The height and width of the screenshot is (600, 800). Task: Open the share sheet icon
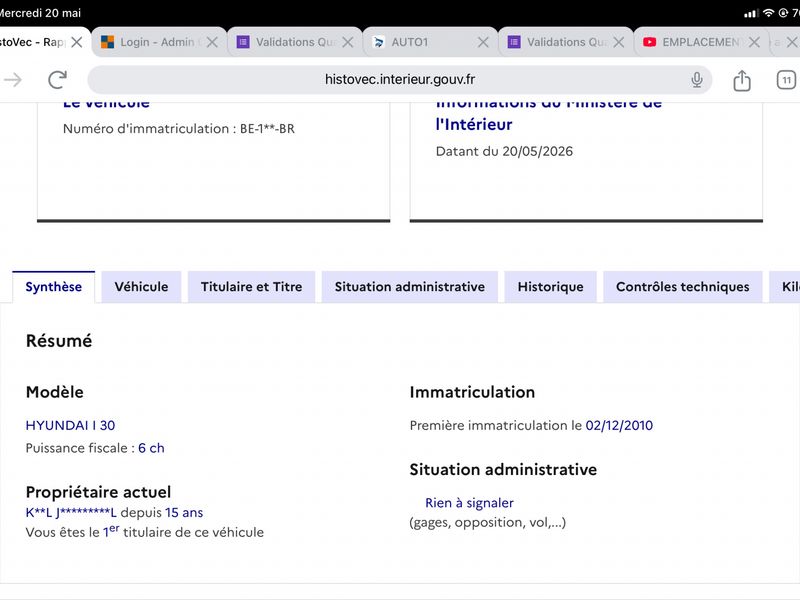pos(742,80)
